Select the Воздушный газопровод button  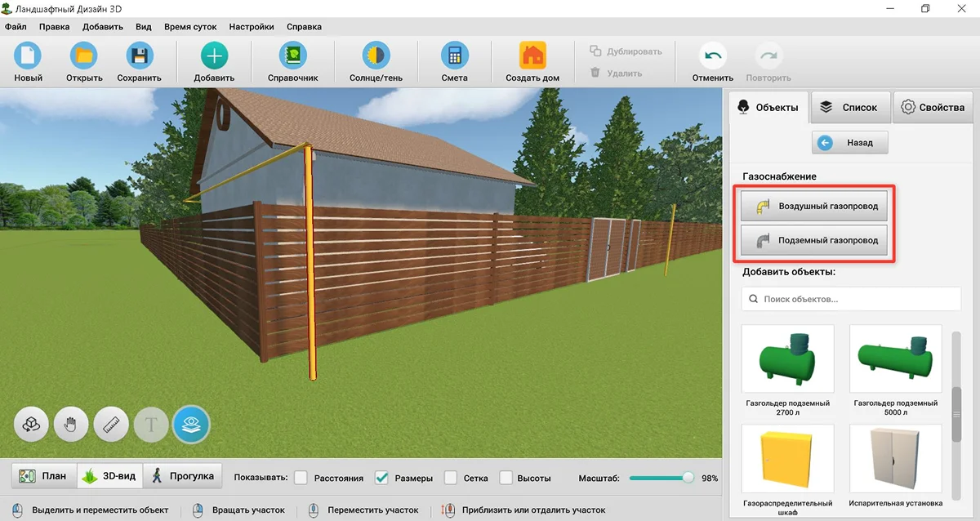814,206
